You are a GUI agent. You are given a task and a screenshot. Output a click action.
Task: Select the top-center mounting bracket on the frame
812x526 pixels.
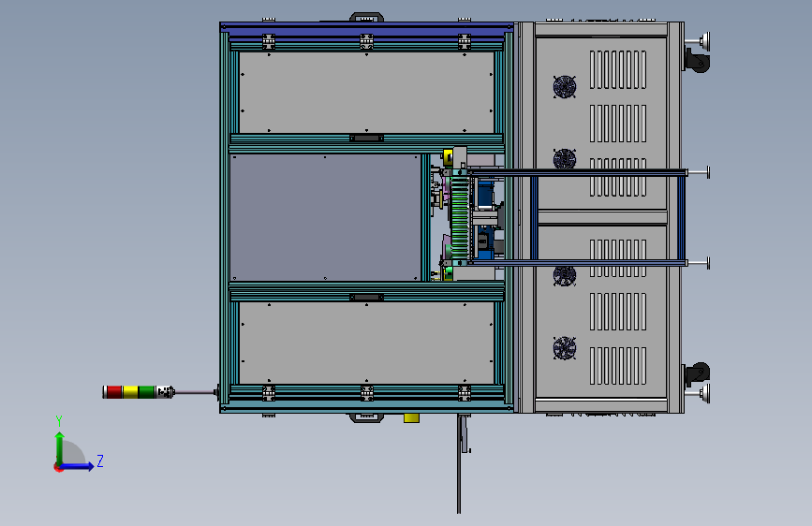366,42
